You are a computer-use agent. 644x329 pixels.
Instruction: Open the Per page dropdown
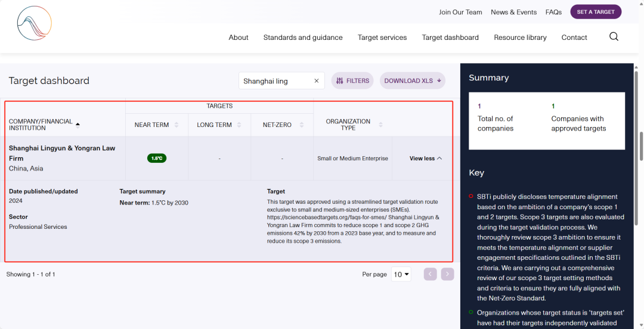pyautogui.click(x=401, y=274)
